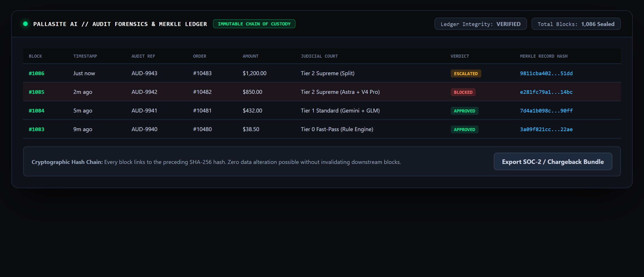Sort by the JUDICIAL COURT column header
The height and width of the screenshot is (277, 644).
[319, 56]
